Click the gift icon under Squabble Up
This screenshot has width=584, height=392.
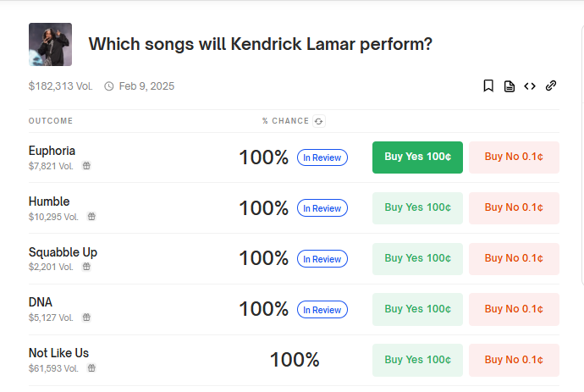(86, 267)
